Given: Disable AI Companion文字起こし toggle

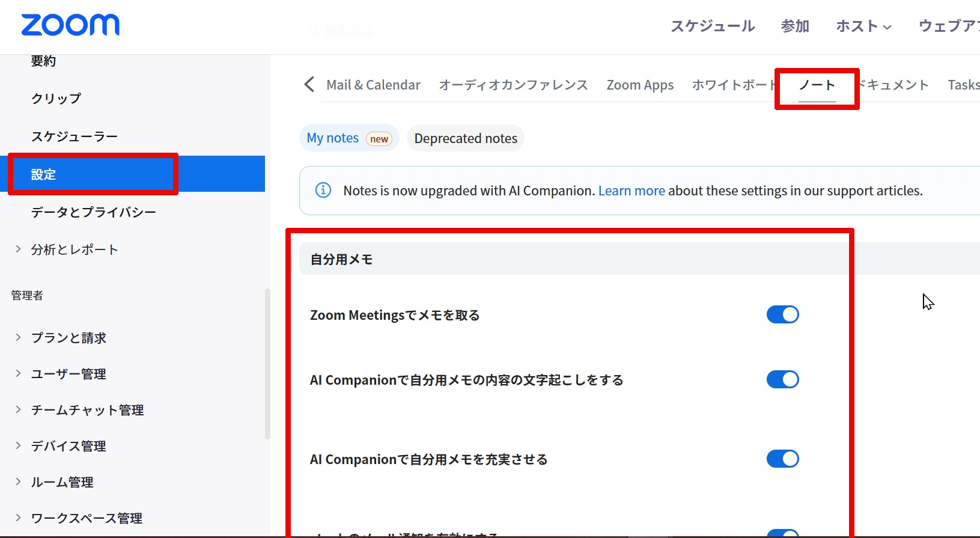Looking at the screenshot, I should click(x=782, y=379).
